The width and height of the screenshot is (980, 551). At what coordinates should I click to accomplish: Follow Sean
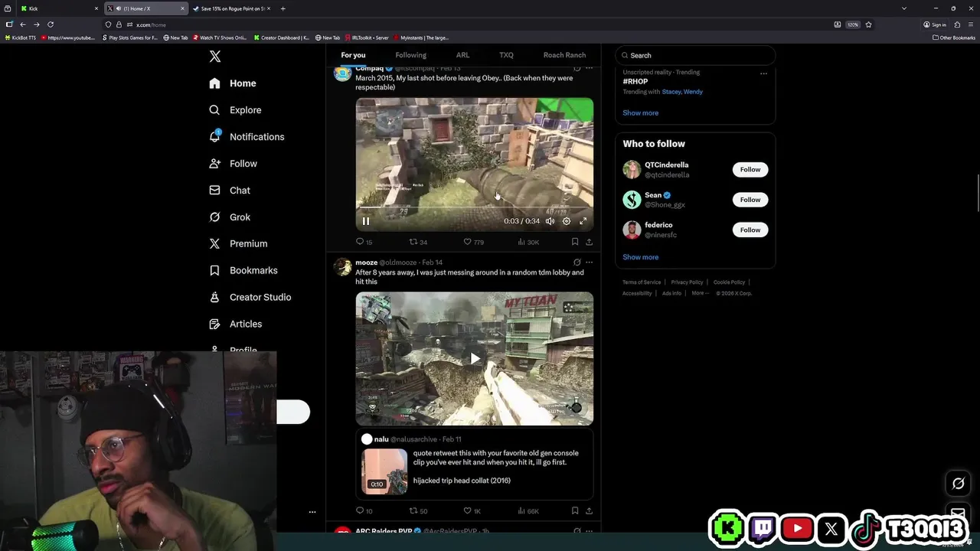[750, 200]
